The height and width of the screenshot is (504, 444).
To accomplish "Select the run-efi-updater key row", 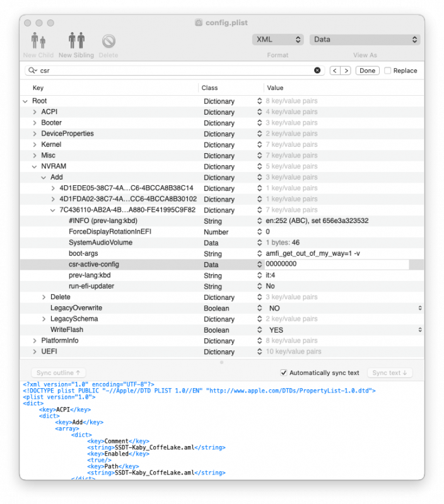I will [x=91, y=287].
